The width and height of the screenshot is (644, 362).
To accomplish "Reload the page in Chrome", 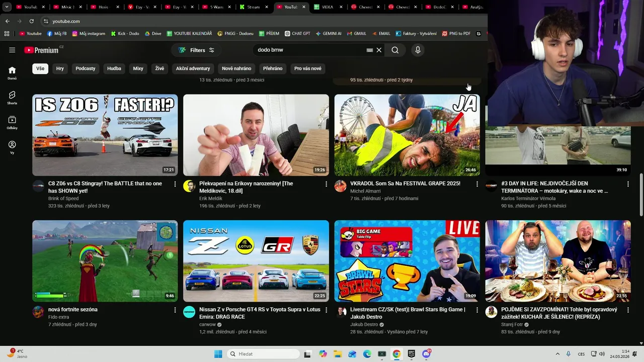I will (x=31, y=21).
